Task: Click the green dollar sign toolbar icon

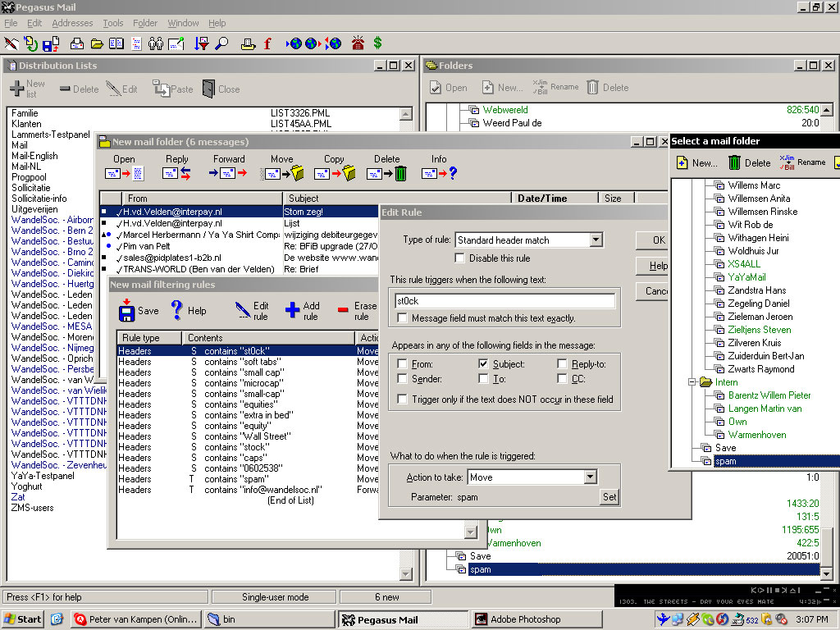Action: tap(377, 43)
